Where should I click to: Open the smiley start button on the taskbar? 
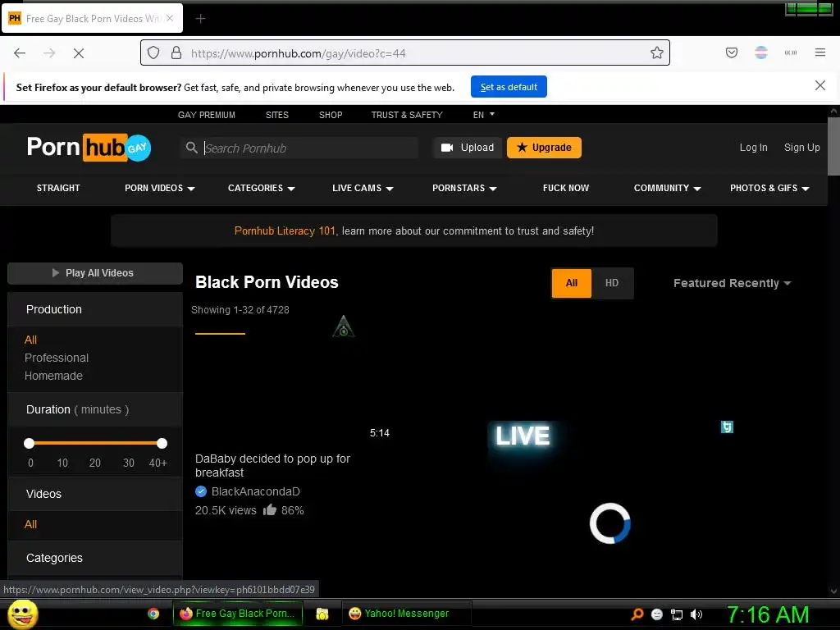[x=23, y=614]
